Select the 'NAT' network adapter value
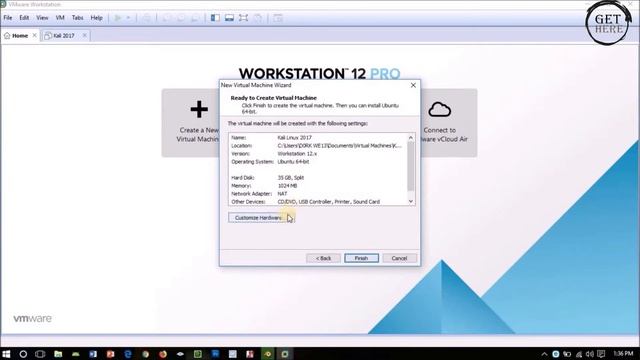This screenshot has height=360, width=640. pyautogui.click(x=282, y=193)
